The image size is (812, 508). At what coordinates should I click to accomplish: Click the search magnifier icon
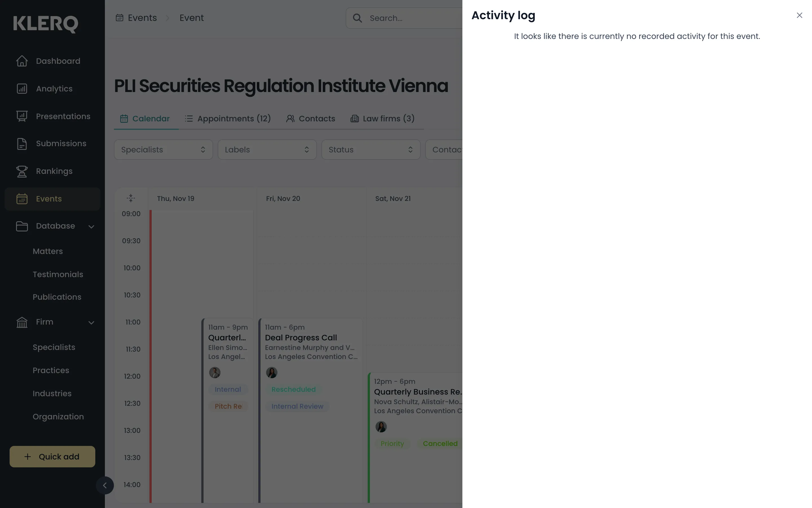[x=357, y=18]
